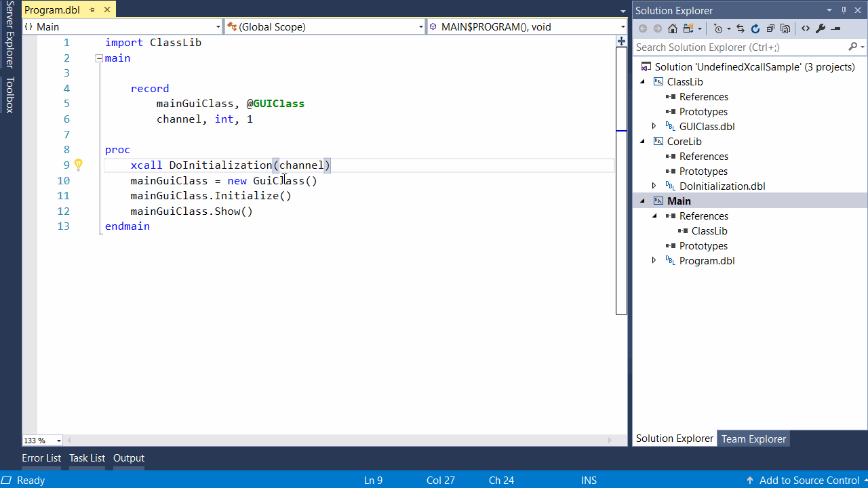Select Prototypes under Main project
The image size is (868, 488).
click(703, 246)
